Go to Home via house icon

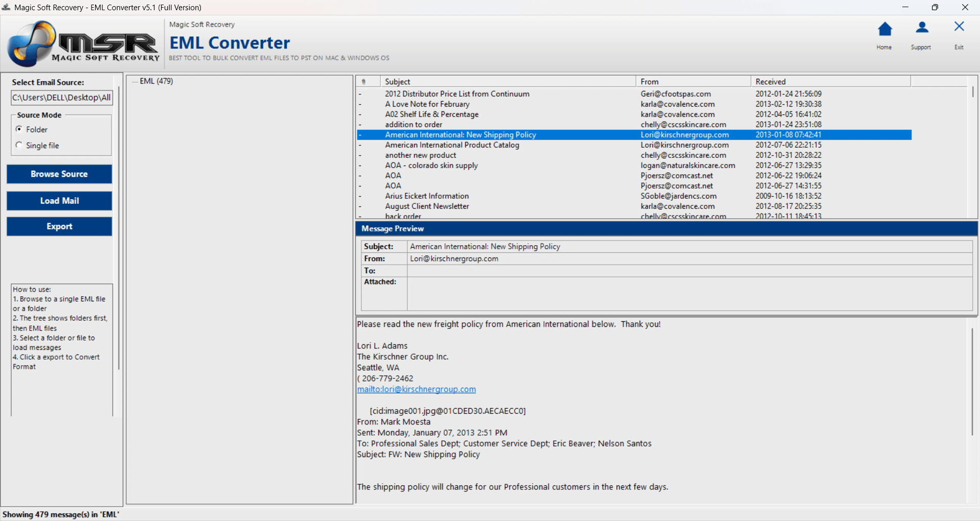click(x=884, y=29)
